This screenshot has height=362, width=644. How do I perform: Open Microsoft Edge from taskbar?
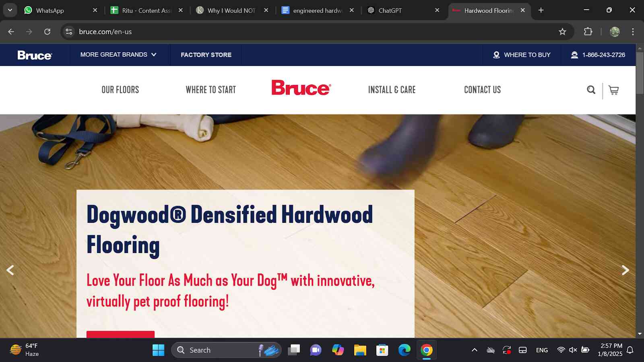coord(404,350)
